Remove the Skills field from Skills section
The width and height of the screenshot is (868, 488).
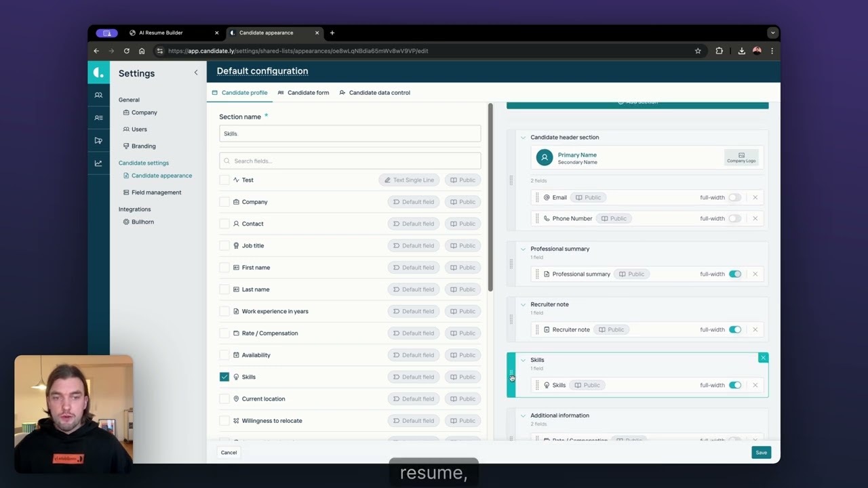pos(755,385)
